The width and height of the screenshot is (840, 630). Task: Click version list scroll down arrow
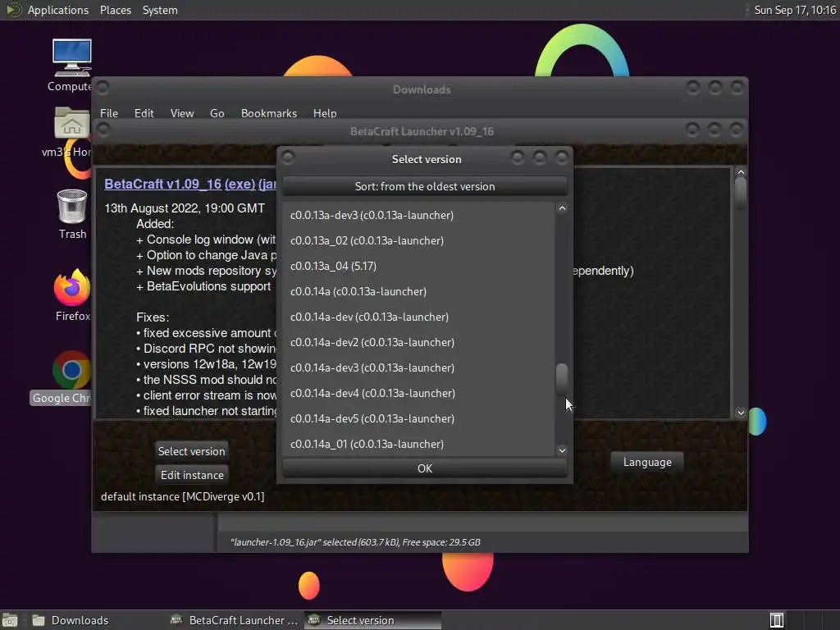pyautogui.click(x=562, y=450)
